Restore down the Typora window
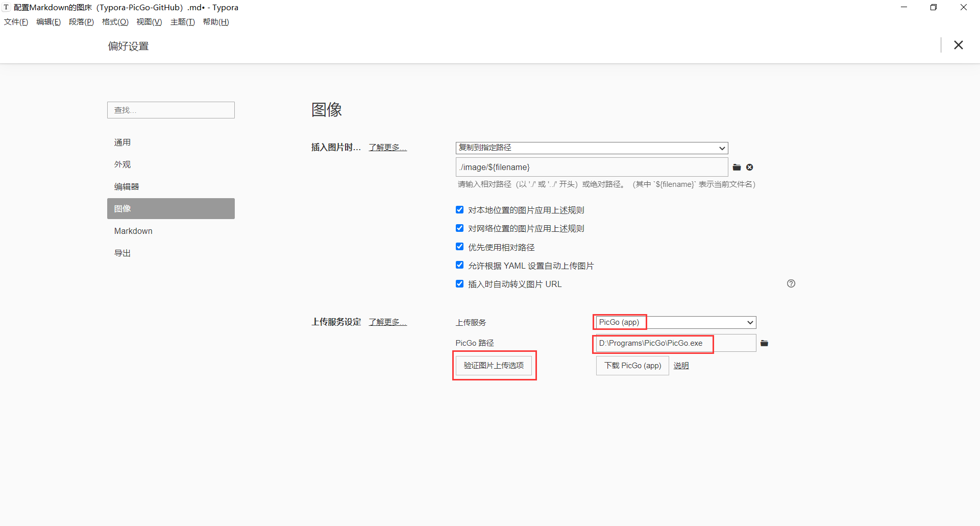The height and width of the screenshot is (526, 980). pyautogui.click(x=934, y=7)
